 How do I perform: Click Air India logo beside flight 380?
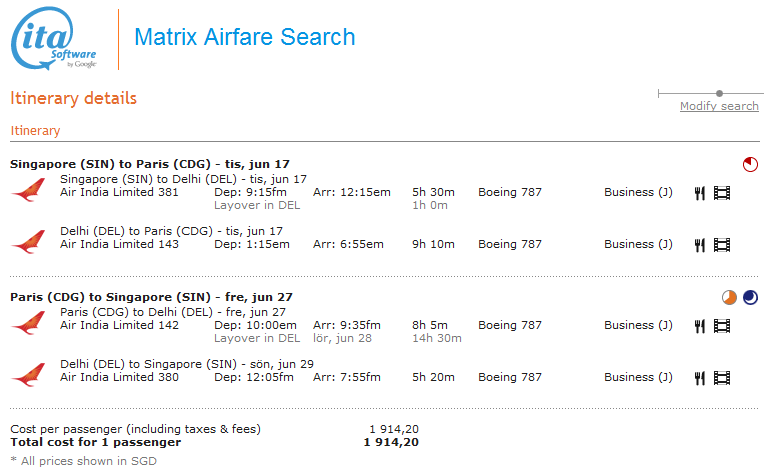click(x=28, y=374)
